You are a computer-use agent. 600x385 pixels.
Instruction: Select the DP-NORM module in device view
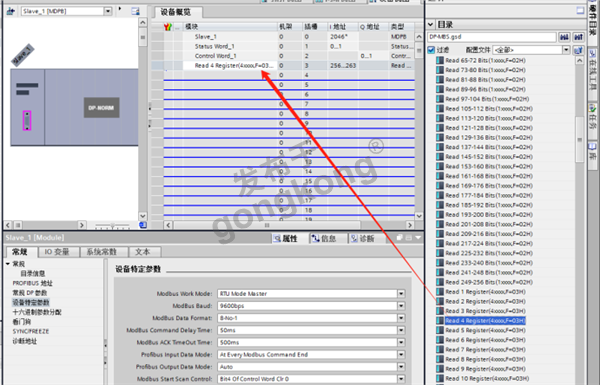click(x=101, y=108)
